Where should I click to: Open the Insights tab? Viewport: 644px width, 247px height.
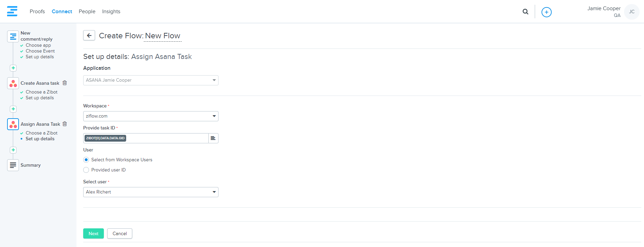[111, 12]
